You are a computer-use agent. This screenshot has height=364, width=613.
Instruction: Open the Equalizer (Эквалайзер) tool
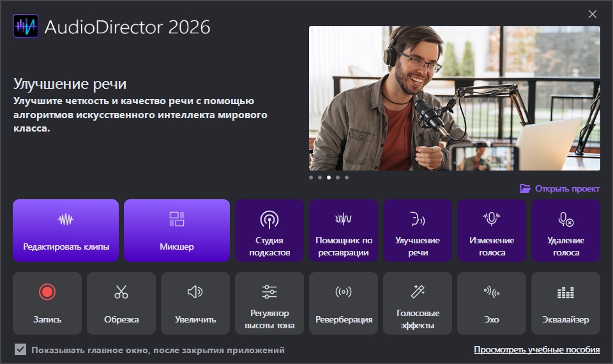point(566,303)
